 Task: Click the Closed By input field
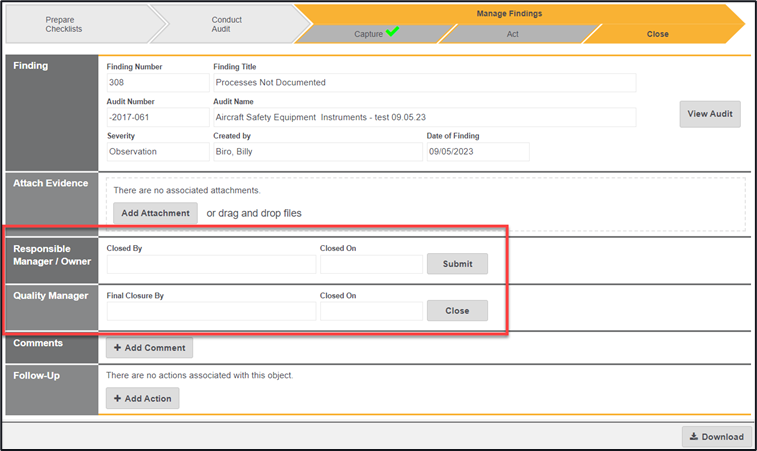pyautogui.click(x=211, y=264)
